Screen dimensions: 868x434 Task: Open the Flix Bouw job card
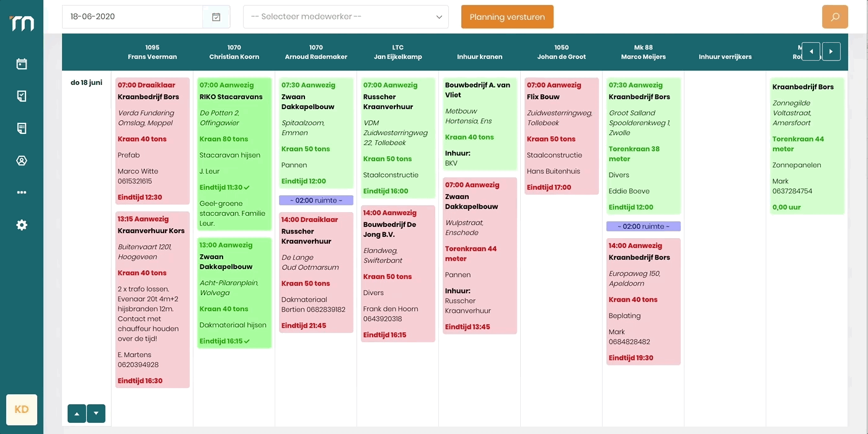pyautogui.click(x=562, y=136)
